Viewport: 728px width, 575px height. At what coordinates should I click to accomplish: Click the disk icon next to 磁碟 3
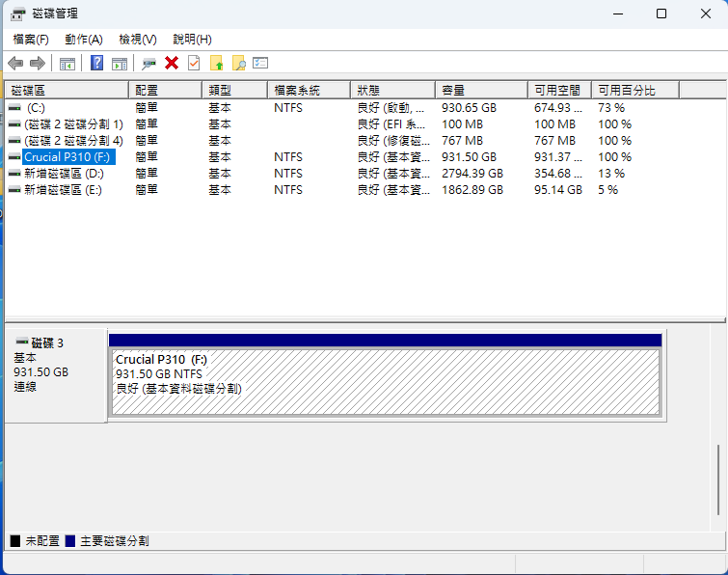pyautogui.click(x=22, y=342)
